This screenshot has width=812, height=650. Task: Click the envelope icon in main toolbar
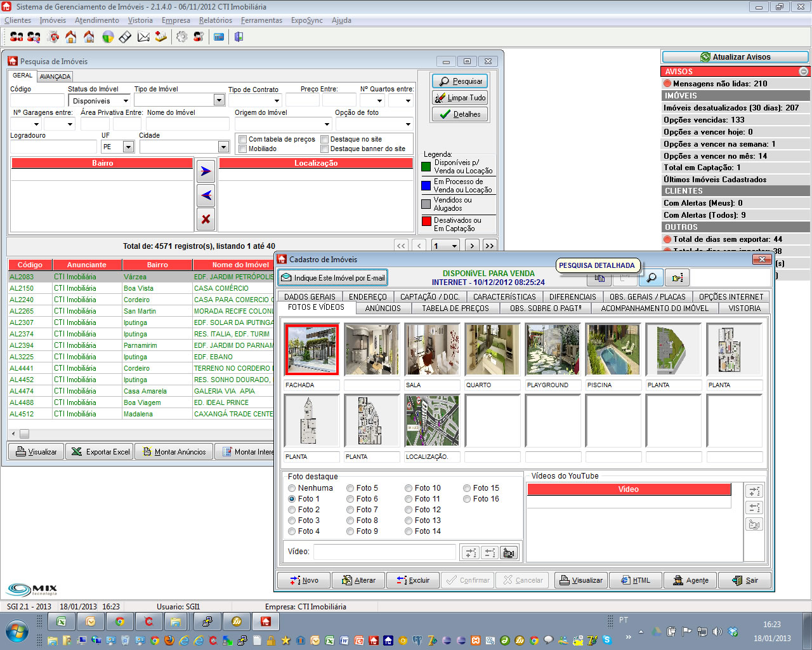pyautogui.click(x=143, y=37)
